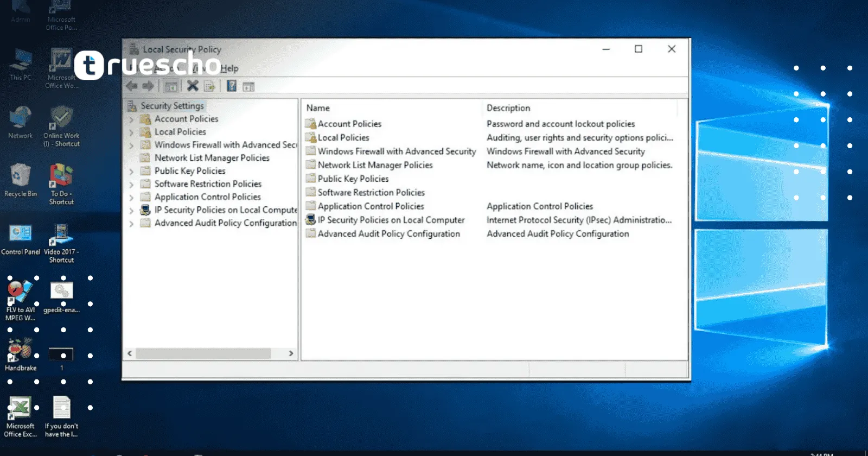Click tree pane scrollbar right arrow
Viewport: 868px width, 456px height.
[x=291, y=353]
